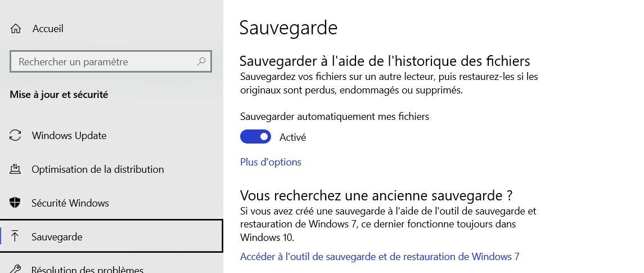Click the "Mise à jour et sécurité" heading

point(59,95)
